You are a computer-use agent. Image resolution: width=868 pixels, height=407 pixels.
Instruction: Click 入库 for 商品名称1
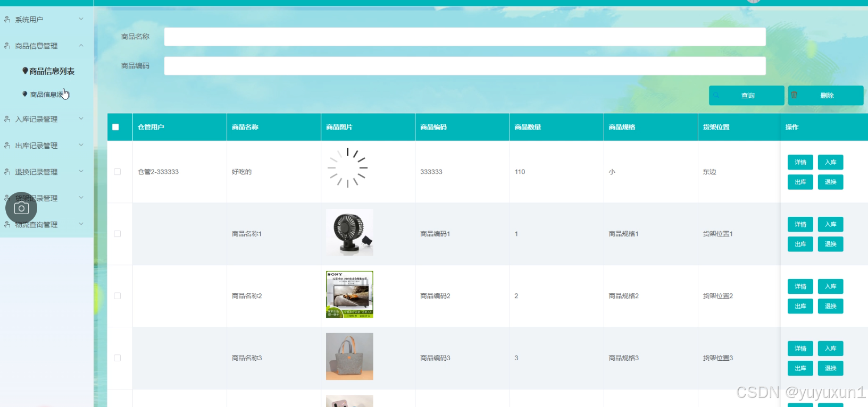click(x=830, y=225)
